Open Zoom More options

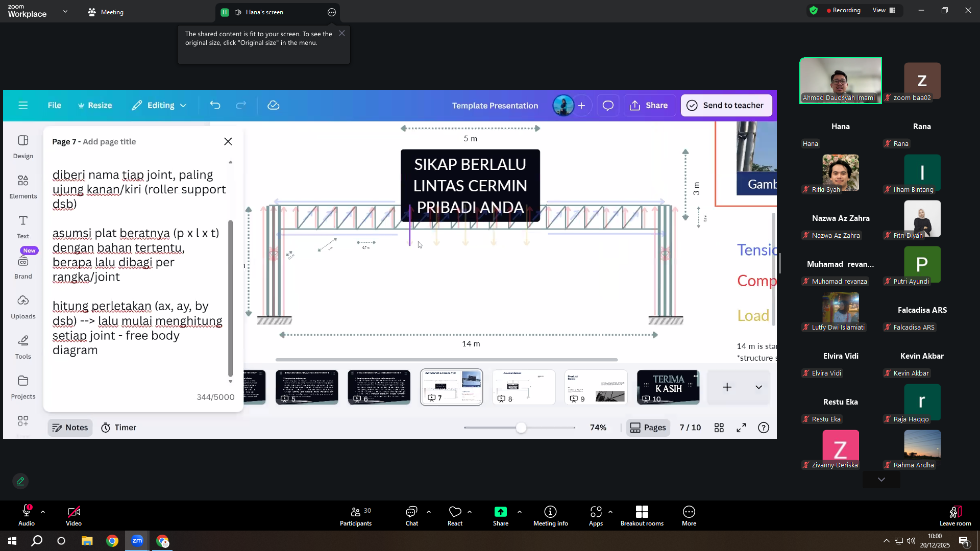(689, 516)
